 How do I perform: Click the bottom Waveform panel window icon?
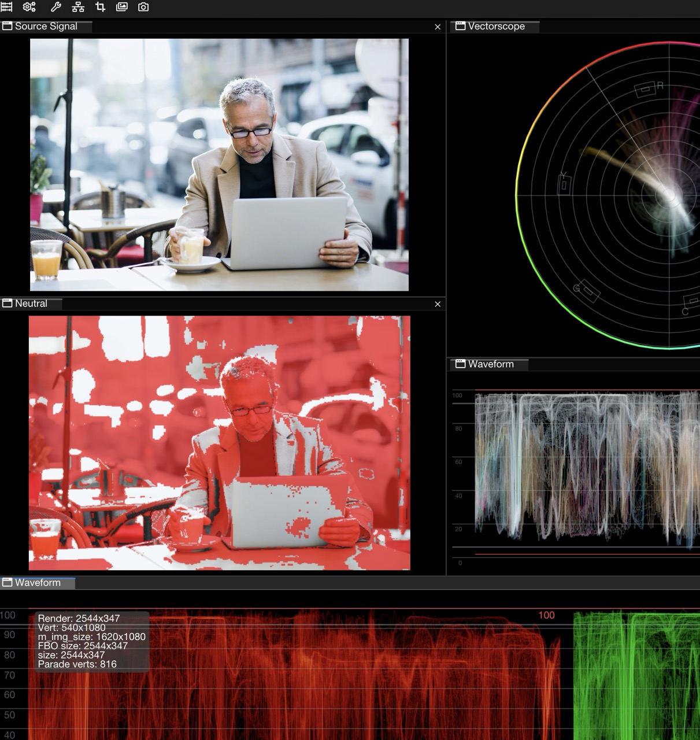pos(8,583)
